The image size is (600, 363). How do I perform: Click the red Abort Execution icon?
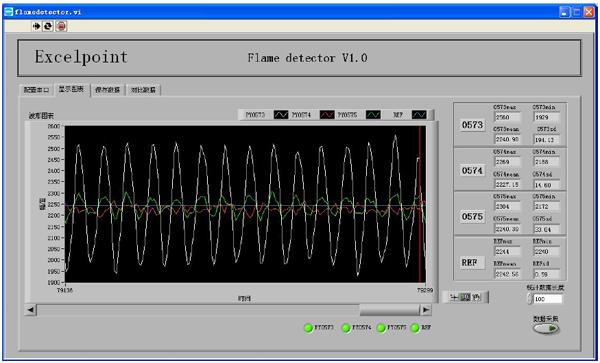tap(61, 26)
